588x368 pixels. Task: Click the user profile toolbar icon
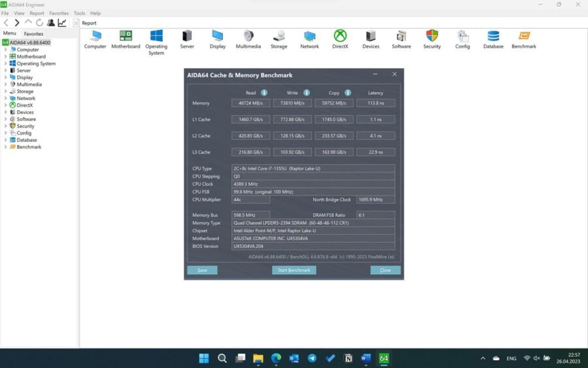(x=51, y=23)
